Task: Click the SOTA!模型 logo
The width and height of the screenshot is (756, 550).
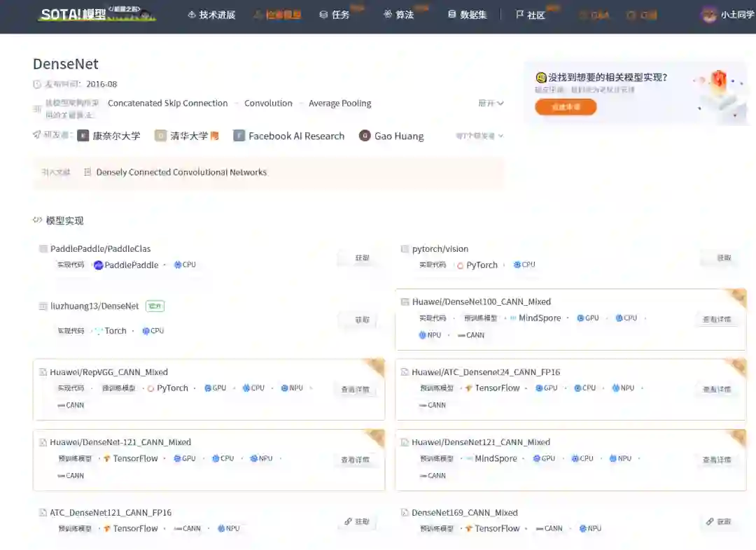Action: click(97, 14)
